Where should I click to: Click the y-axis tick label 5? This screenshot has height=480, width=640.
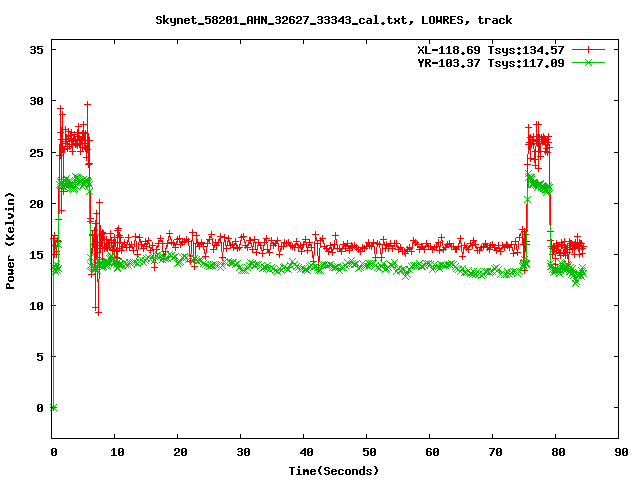point(40,357)
